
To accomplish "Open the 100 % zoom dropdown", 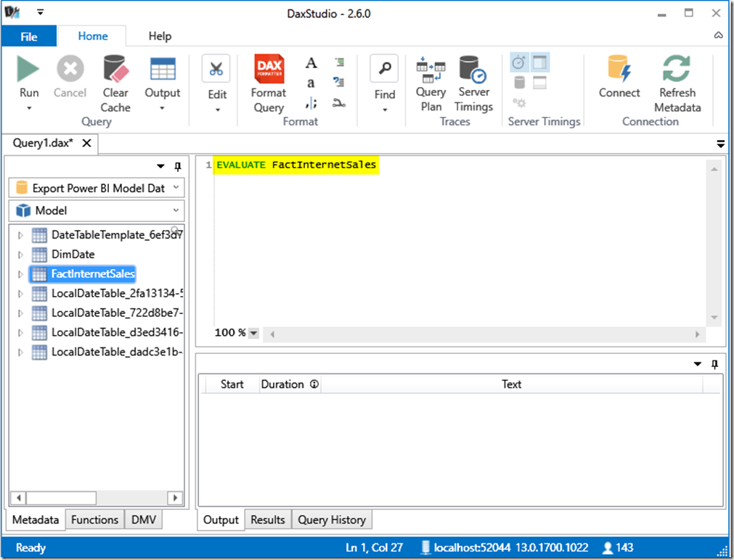I will click(253, 333).
